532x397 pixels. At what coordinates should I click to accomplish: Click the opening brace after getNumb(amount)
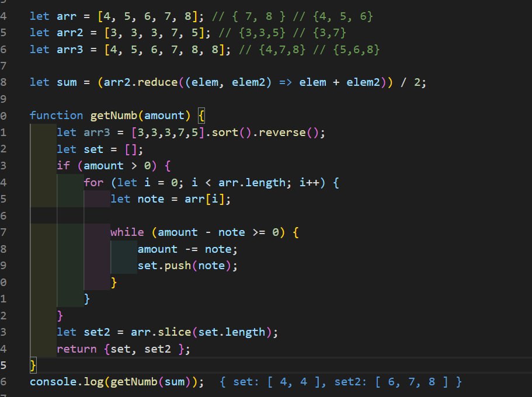[201, 116]
